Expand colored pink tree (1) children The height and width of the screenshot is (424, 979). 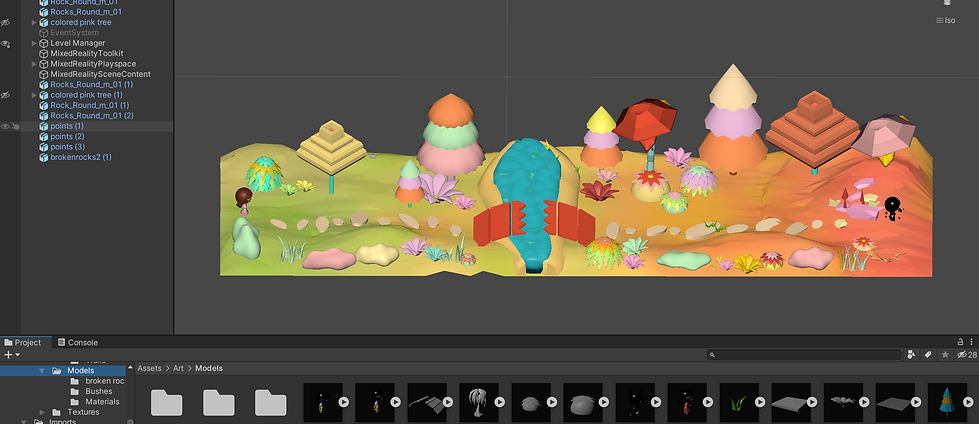[35, 95]
